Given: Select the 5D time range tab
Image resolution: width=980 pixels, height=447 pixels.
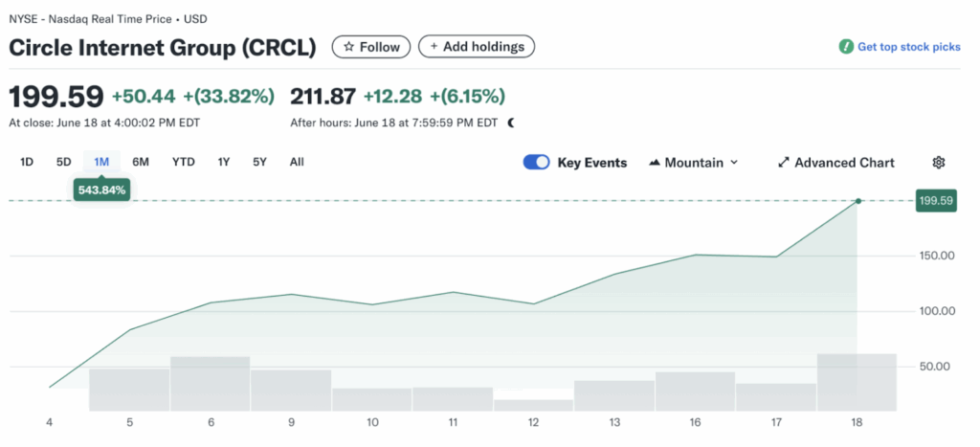Looking at the screenshot, I should pos(63,162).
